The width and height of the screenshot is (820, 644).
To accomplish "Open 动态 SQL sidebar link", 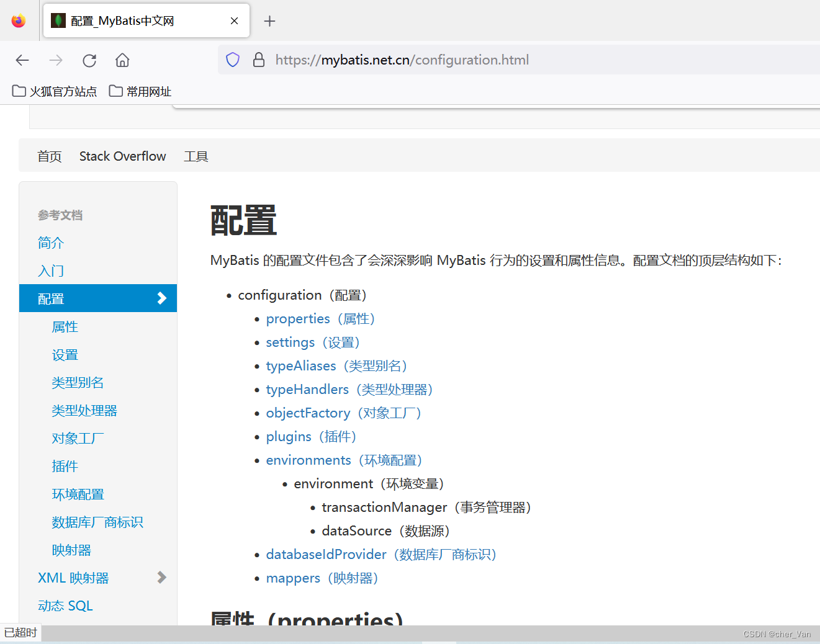I will (65, 606).
